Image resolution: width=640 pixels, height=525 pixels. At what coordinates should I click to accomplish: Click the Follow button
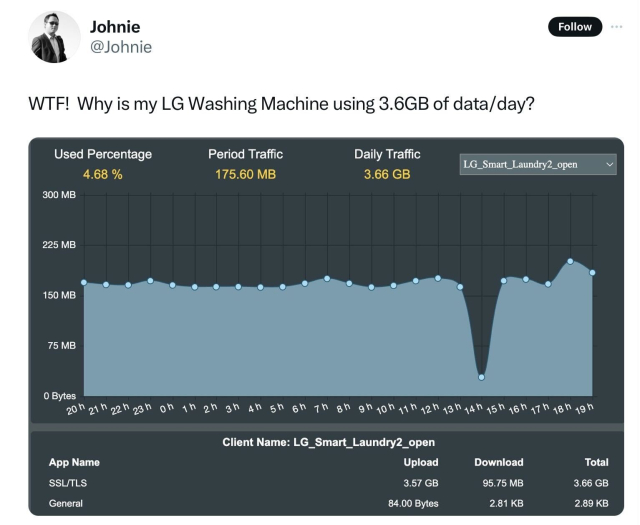point(575,27)
